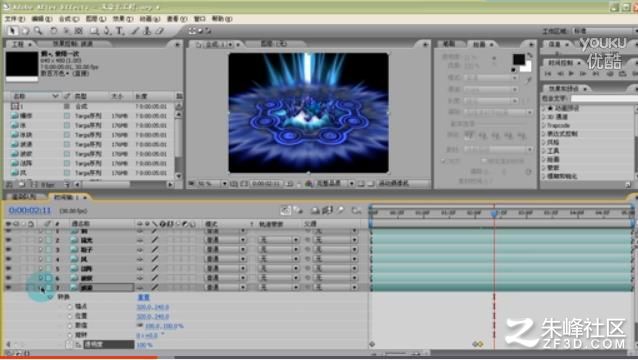This screenshot has width=638, height=360.
Task: Switch to the Effect Controls tab
Action: [x=73, y=44]
